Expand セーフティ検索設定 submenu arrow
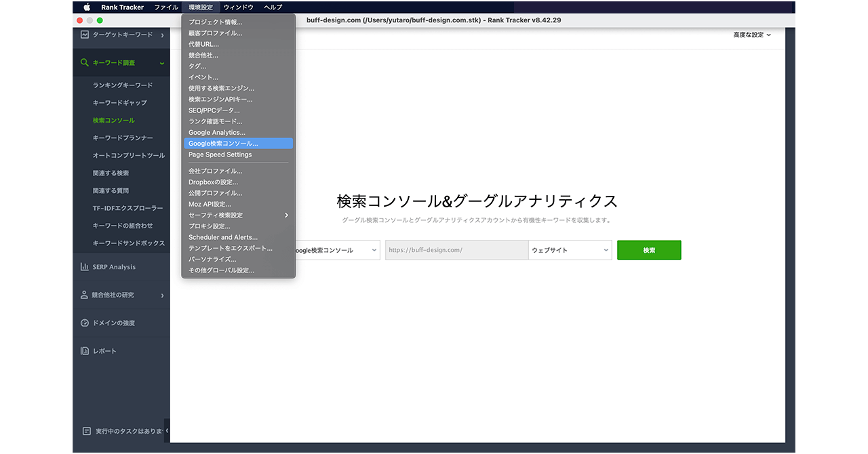Screen dimensions: 868x454 286,215
